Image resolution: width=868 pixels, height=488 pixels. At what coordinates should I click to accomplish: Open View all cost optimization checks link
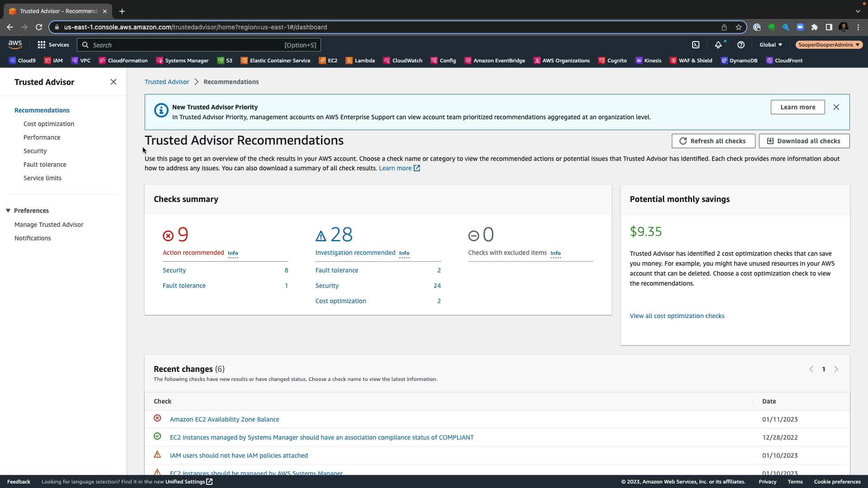point(677,316)
